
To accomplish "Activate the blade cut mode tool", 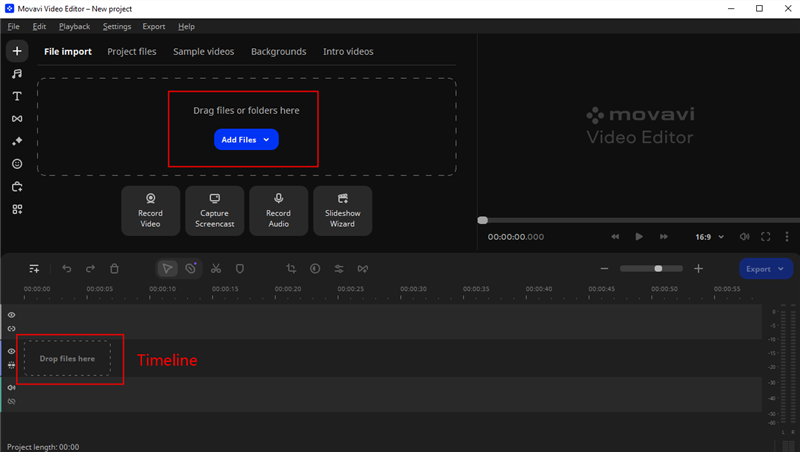I will (191, 268).
